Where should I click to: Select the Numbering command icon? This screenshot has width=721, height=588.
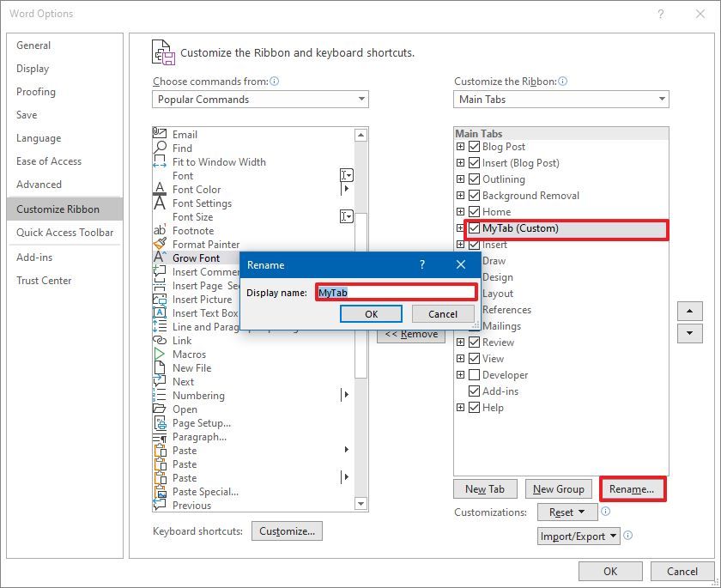coord(158,395)
